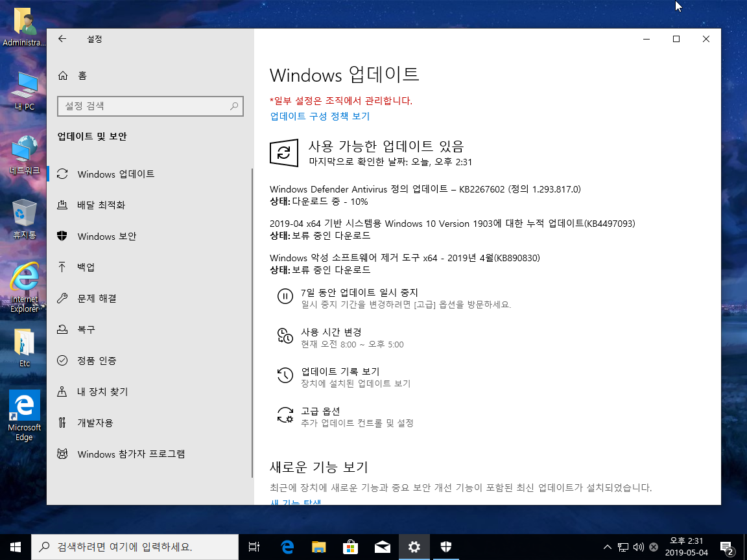The image size is (747, 560).
Task: Open Task View on the taskbar
Action: coord(254,547)
